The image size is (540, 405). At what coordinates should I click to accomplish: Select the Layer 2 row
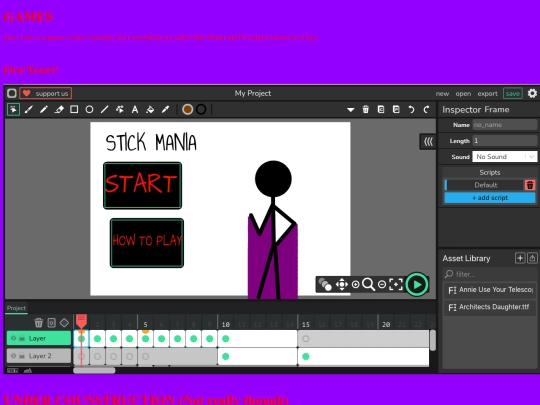39,356
